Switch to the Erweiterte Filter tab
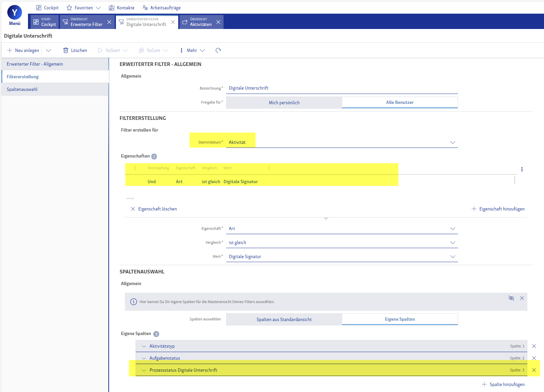Image resolution: width=544 pixels, height=392 pixels. 86,22
